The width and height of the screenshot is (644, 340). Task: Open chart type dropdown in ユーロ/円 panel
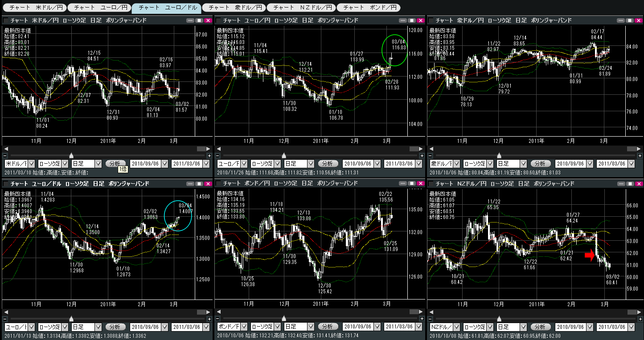277,164
